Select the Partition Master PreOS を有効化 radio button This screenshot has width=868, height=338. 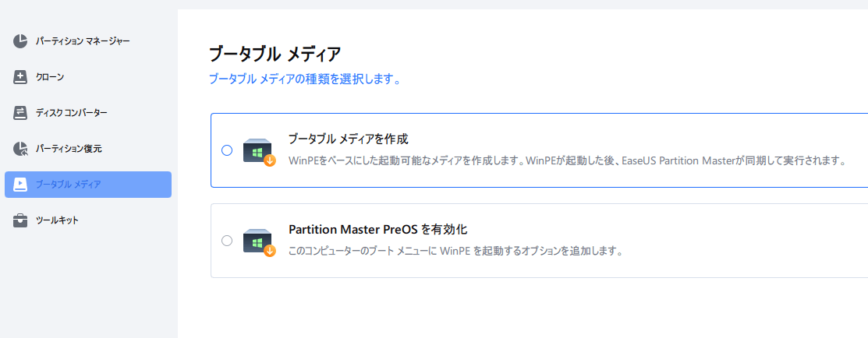226,241
